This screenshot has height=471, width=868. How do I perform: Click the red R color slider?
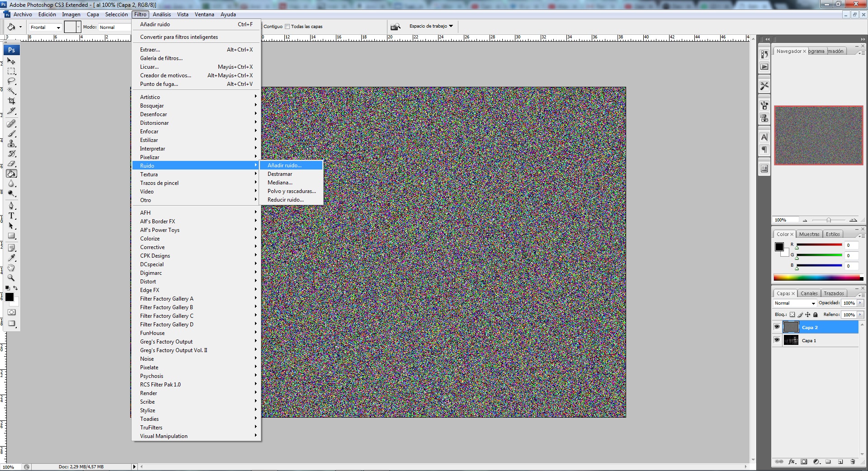(x=819, y=245)
